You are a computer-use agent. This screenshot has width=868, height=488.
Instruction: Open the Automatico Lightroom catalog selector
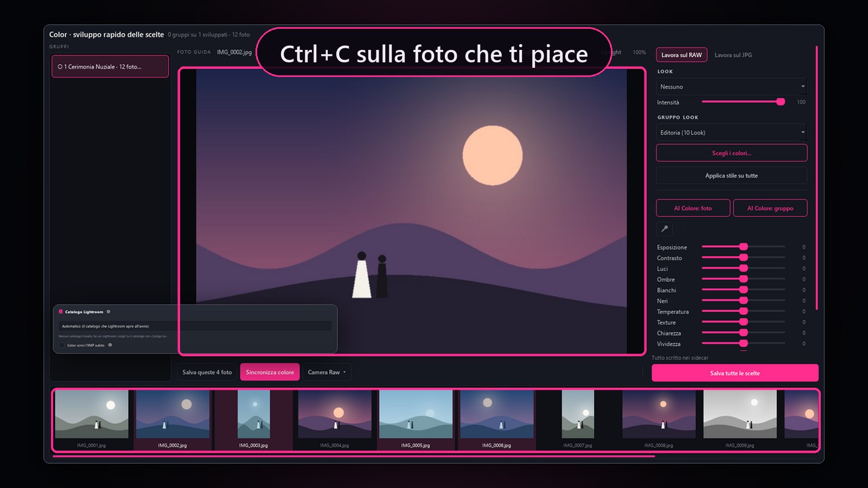(x=195, y=326)
